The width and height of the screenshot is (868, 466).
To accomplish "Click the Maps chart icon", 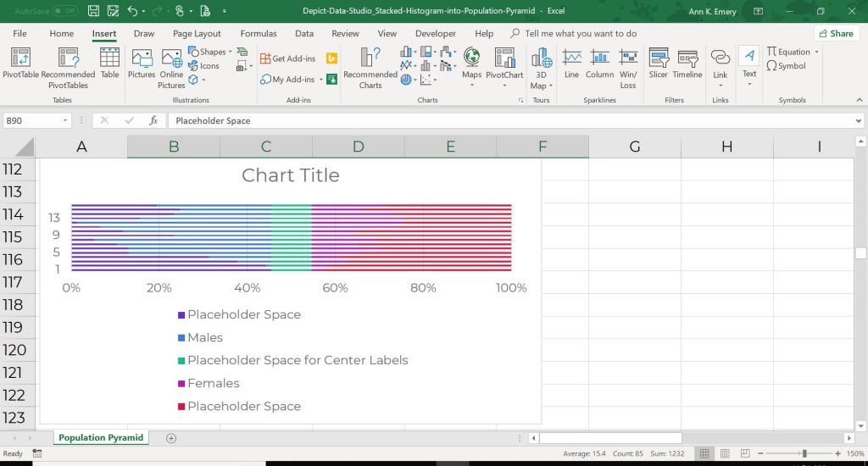I will pyautogui.click(x=471, y=67).
